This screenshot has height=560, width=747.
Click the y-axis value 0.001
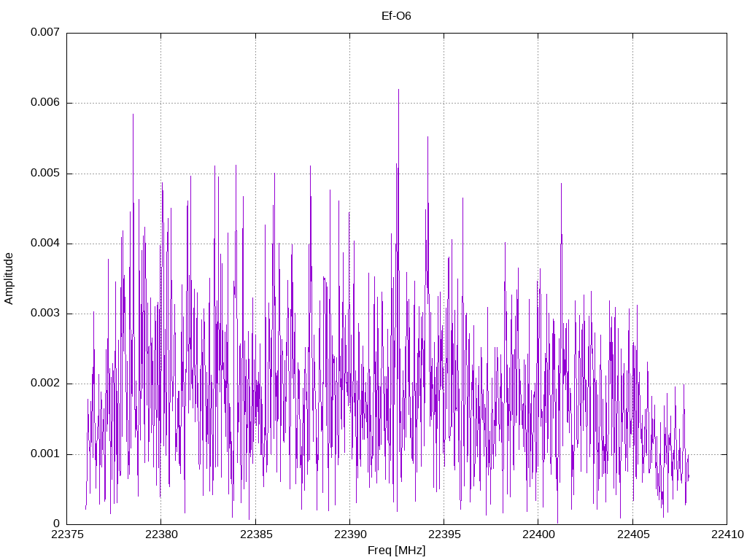coord(45,454)
